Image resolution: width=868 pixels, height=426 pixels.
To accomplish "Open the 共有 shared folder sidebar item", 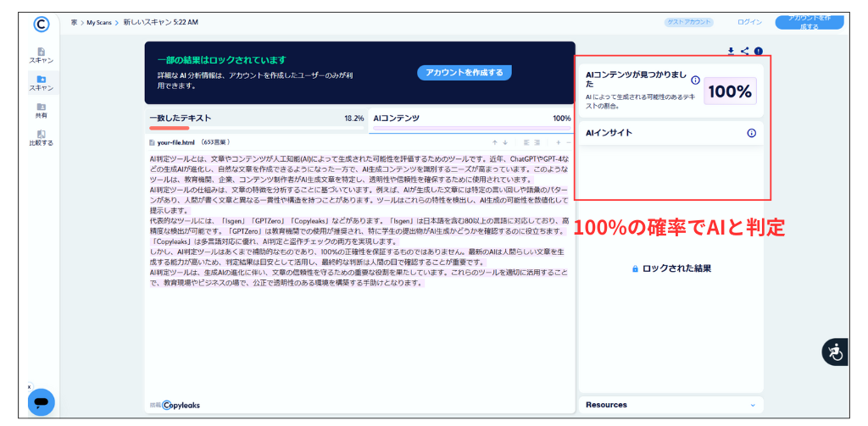I will pos(41,111).
